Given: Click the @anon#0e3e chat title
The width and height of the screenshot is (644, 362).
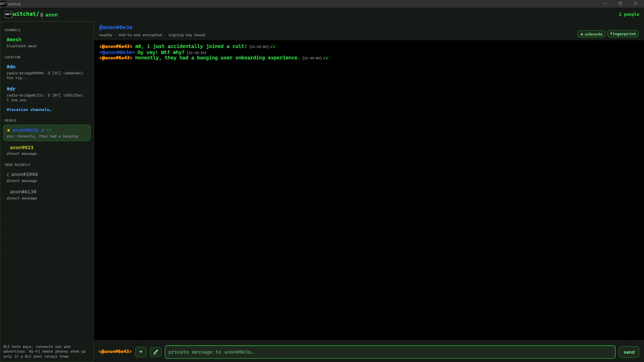Looking at the screenshot, I should click(x=116, y=27).
